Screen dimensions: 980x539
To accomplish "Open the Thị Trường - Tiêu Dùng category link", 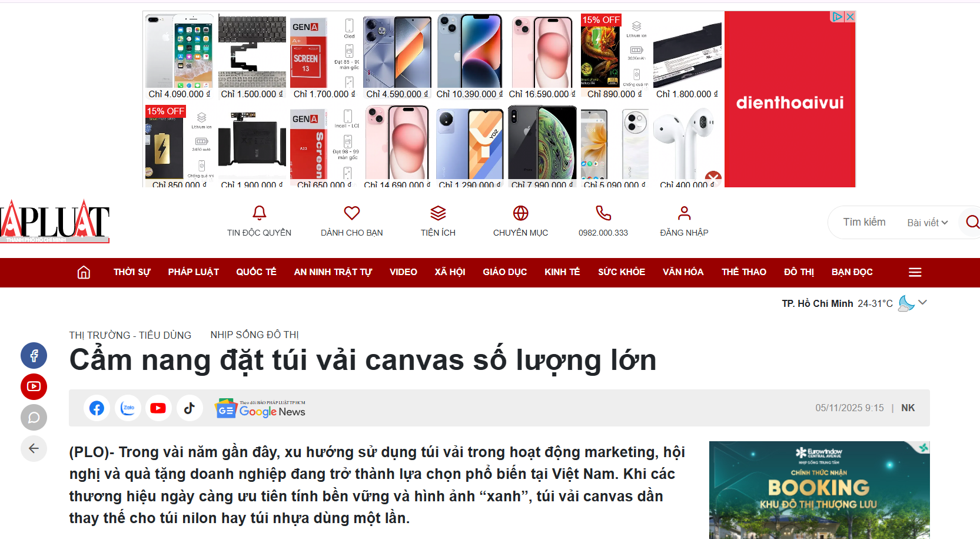I will pyautogui.click(x=130, y=335).
